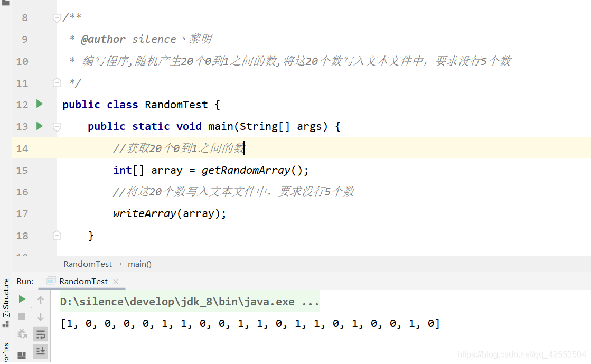The width and height of the screenshot is (591, 364).
Task: Click the main() breadcrumb above the Run panel
Action: tap(139, 264)
